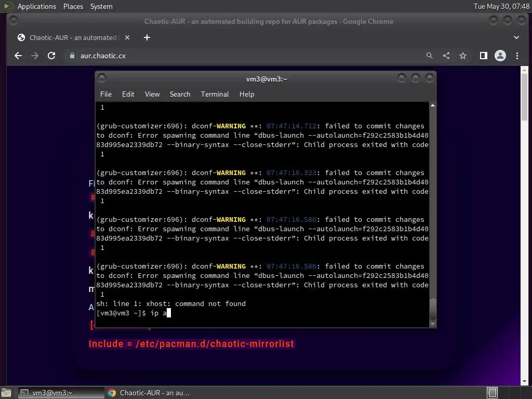
Task: Open terminal Search menu
Action: [x=180, y=94]
